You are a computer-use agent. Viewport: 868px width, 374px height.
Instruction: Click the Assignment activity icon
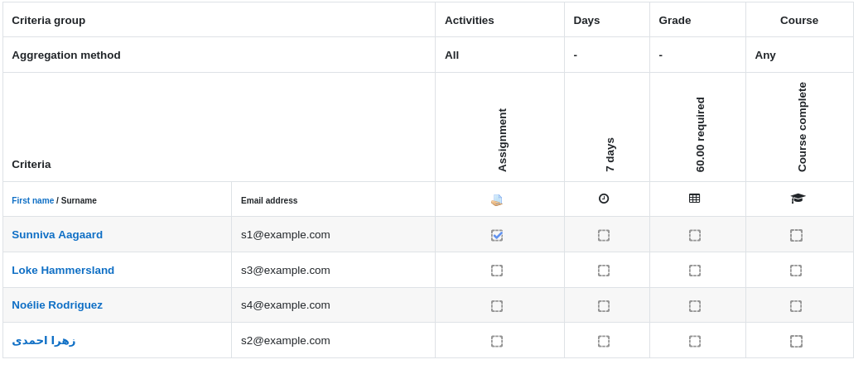click(497, 200)
